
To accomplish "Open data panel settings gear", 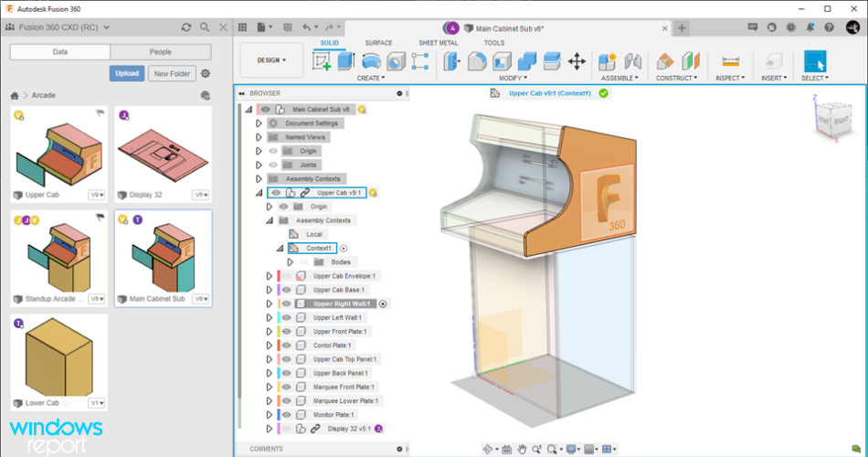I will 206,73.
